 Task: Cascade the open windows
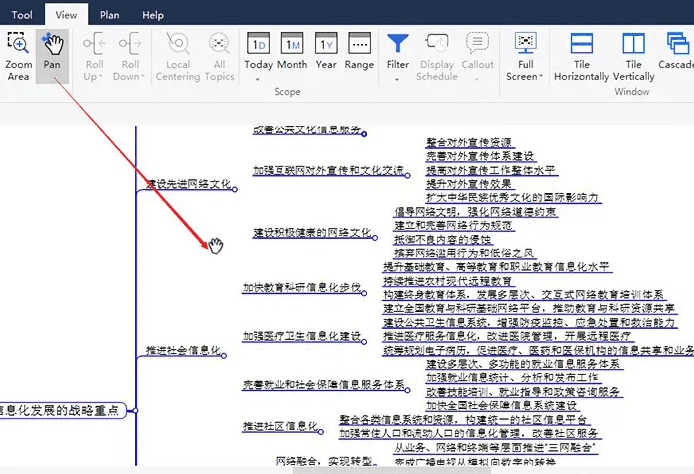click(x=675, y=56)
